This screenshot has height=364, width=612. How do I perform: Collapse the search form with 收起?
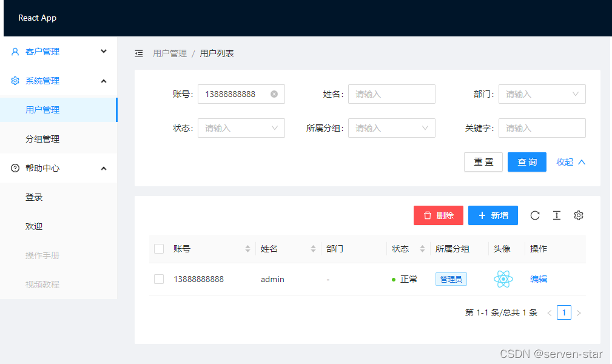571,162
